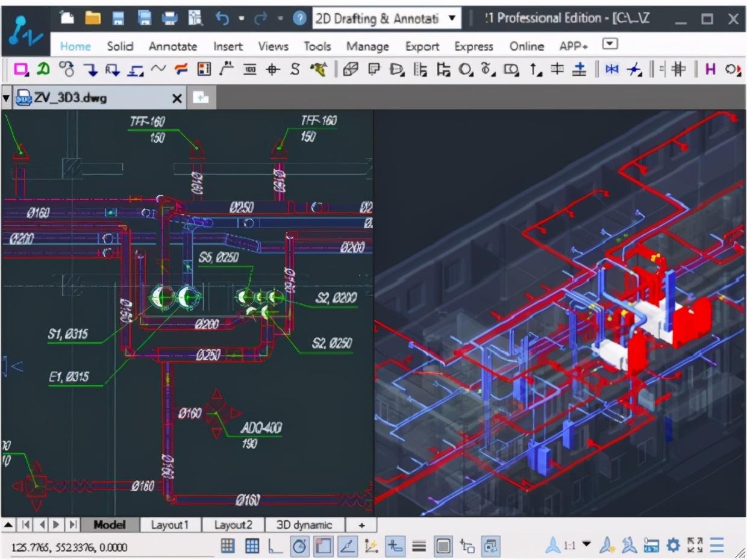Click the Save icon in the quick access toolbar
This screenshot has width=747, height=560.
pyautogui.click(x=118, y=17)
